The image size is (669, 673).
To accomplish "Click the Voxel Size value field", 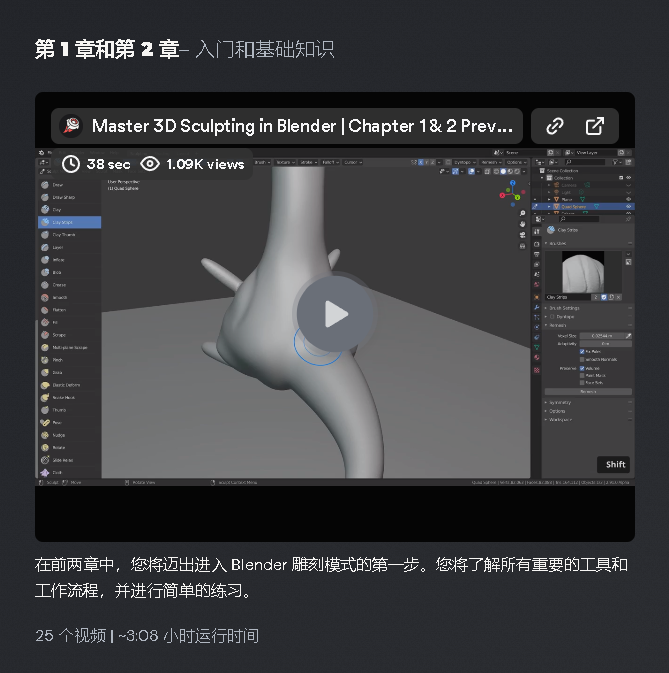I will click(x=602, y=336).
